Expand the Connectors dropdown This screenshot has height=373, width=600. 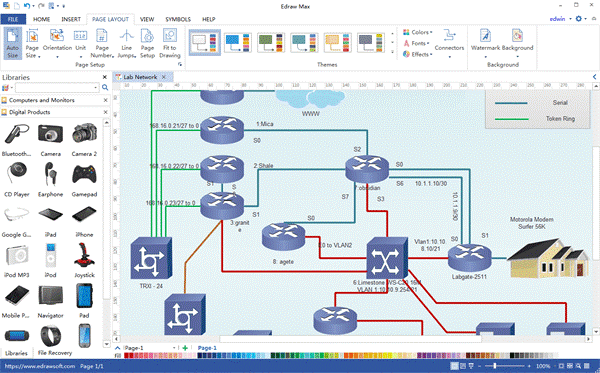point(449,44)
